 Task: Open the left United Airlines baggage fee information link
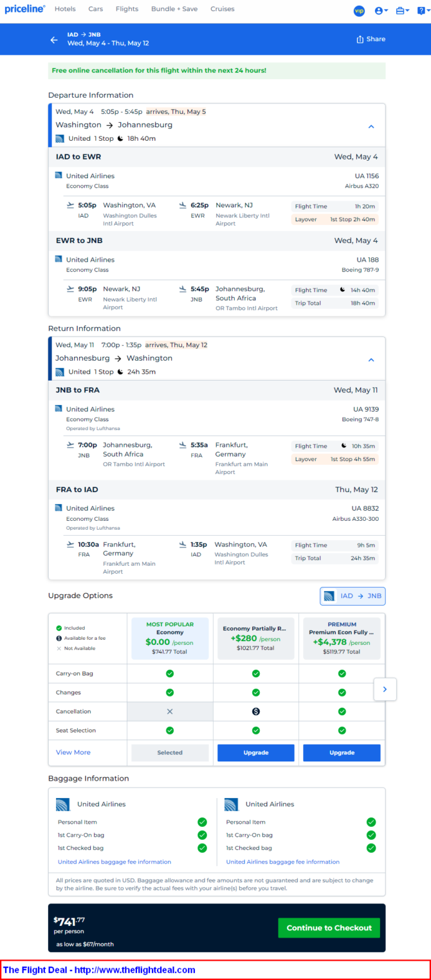[115, 862]
